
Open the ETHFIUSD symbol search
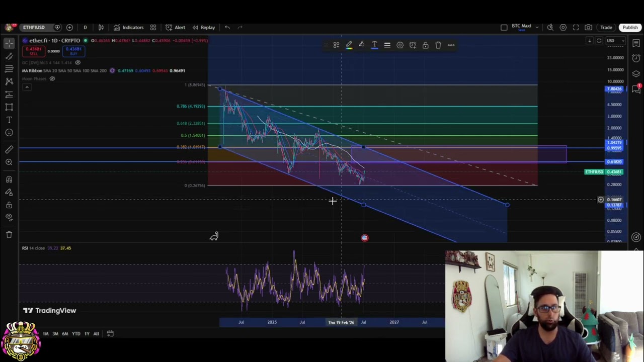coord(34,27)
